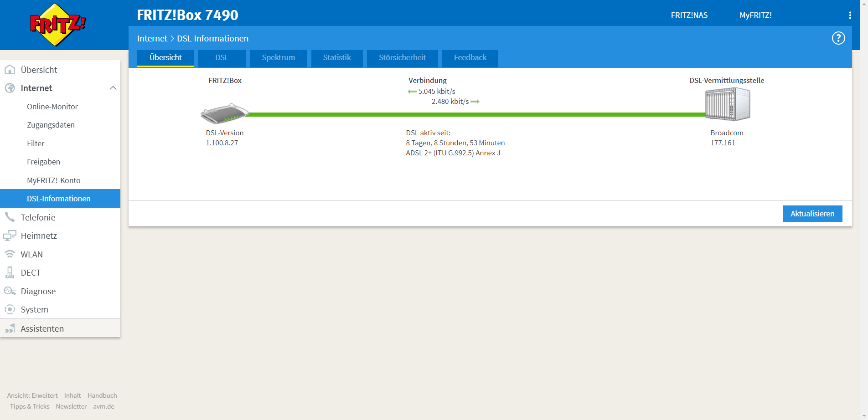
Task: Select DSL-Informationen in the sidebar
Action: point(60,199)
